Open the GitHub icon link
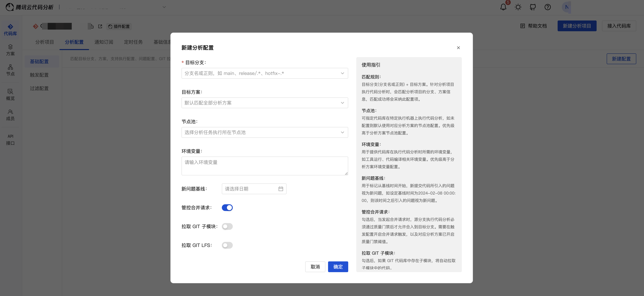This screenshot has width=644, height=296. [x=533, y=7]
